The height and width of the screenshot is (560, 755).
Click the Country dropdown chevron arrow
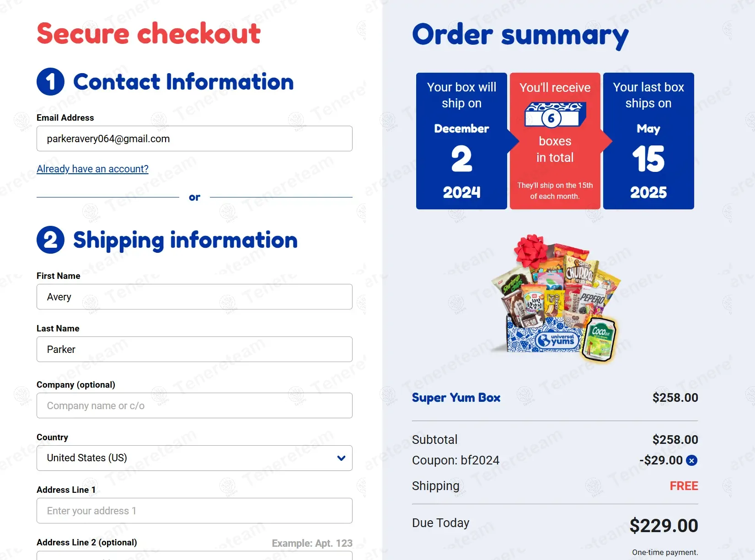tap(341, 458)
